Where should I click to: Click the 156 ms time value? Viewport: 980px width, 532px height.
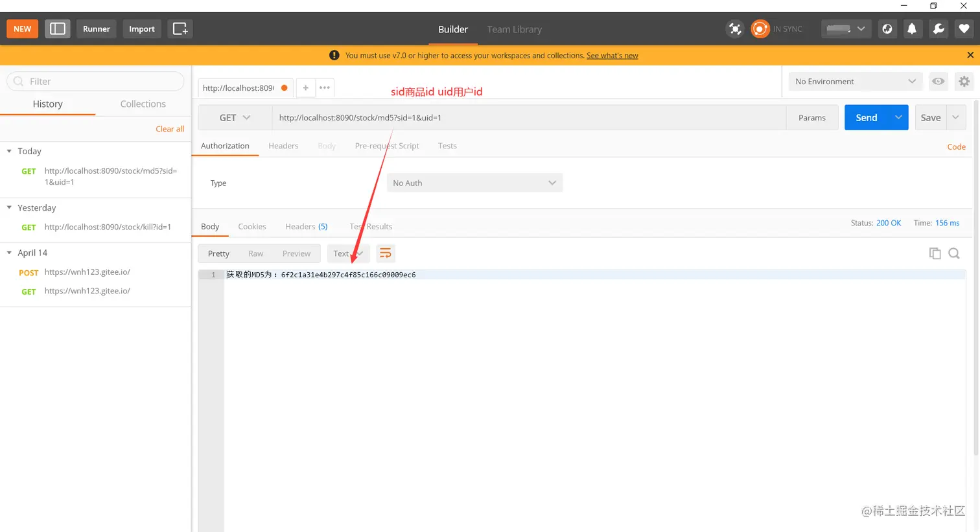point(947,223)
